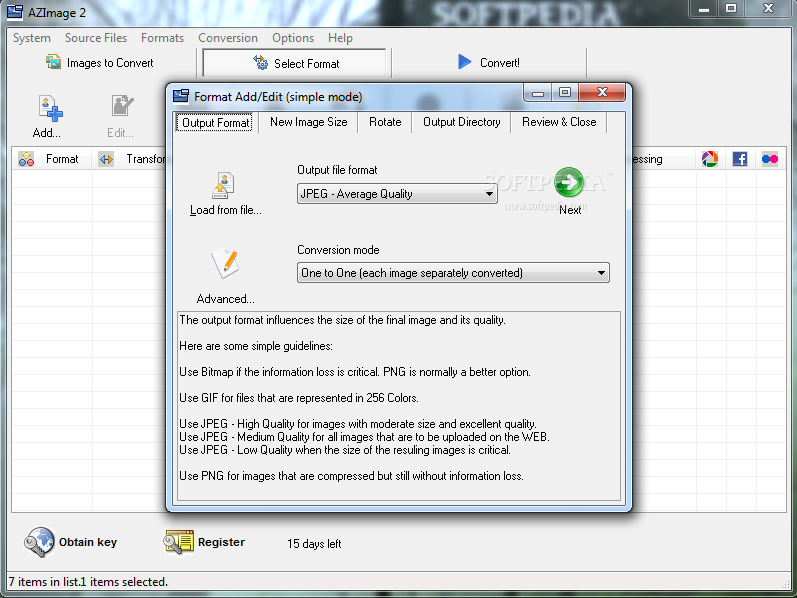Click the Picasa icon in the list header
This screenshot has height=598, width=797.
click(x=710, y=159)
